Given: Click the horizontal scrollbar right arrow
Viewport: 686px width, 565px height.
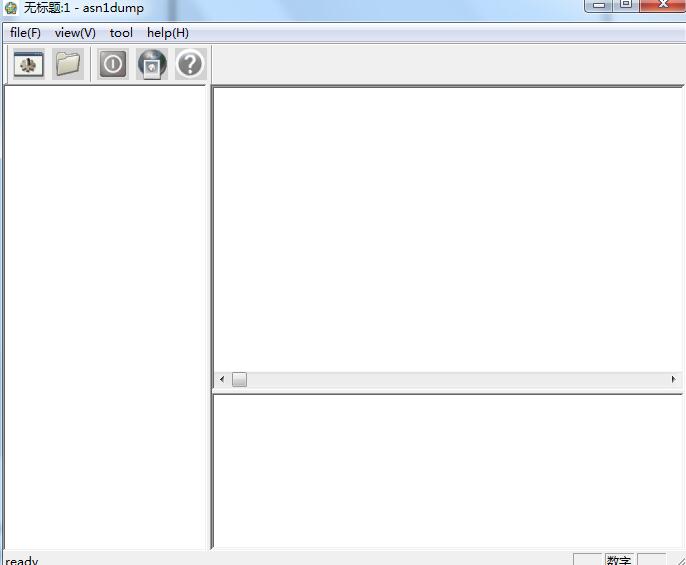Looking at the screenshot, I should click(x=673, y=379).
